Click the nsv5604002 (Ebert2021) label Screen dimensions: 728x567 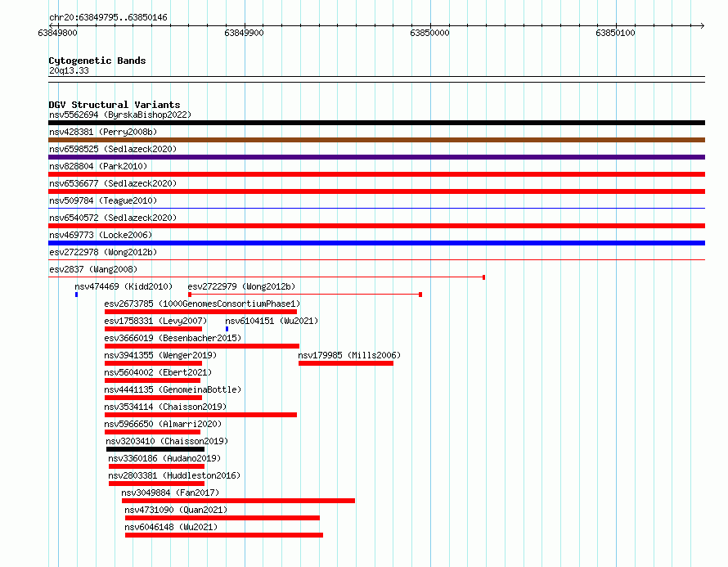(158, 372)
